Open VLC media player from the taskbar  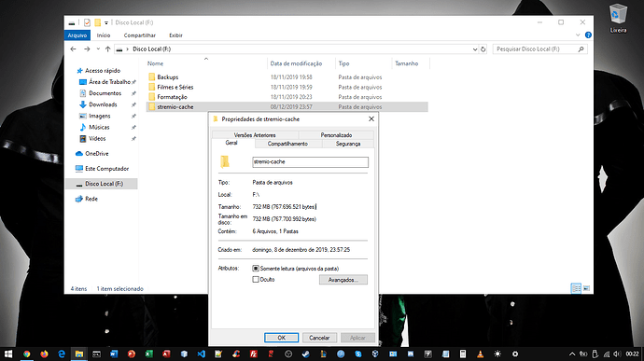pos(480,354)
